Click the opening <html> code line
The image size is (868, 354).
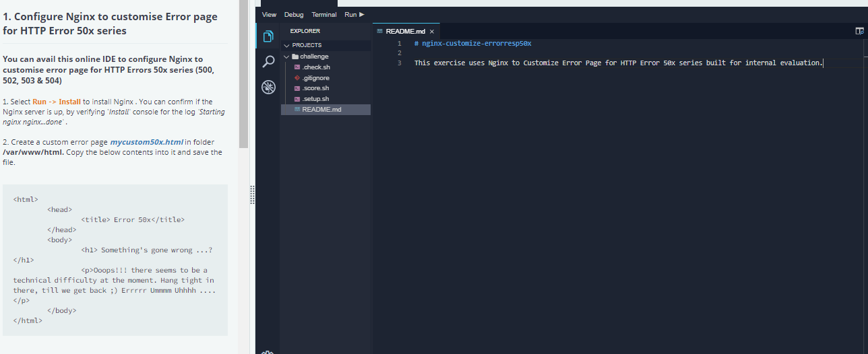pos(26,199)
